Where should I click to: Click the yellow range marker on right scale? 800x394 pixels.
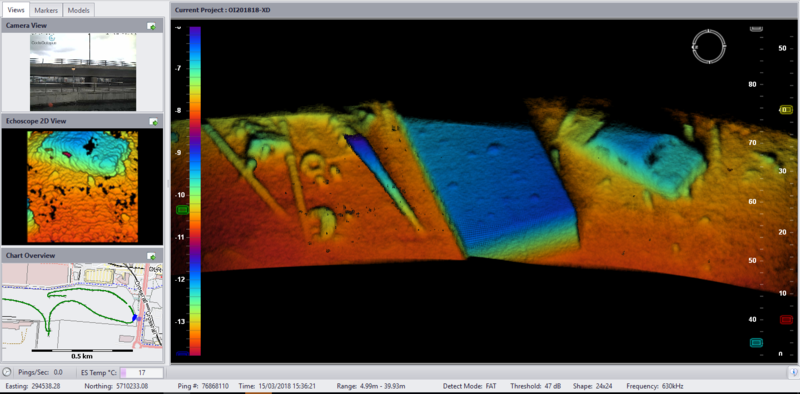[x=786, y=110]
